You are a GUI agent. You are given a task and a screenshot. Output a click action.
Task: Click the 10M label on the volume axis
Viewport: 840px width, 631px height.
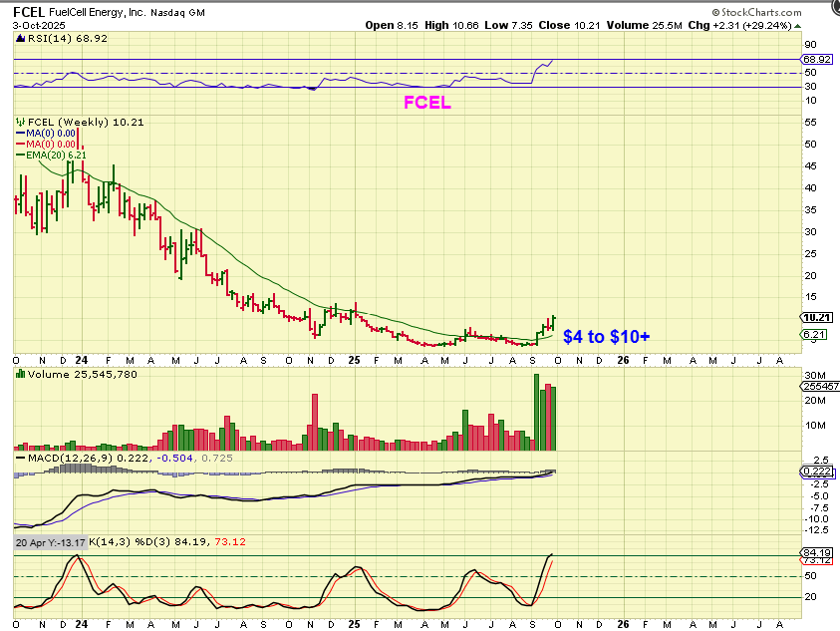[815, 425]
